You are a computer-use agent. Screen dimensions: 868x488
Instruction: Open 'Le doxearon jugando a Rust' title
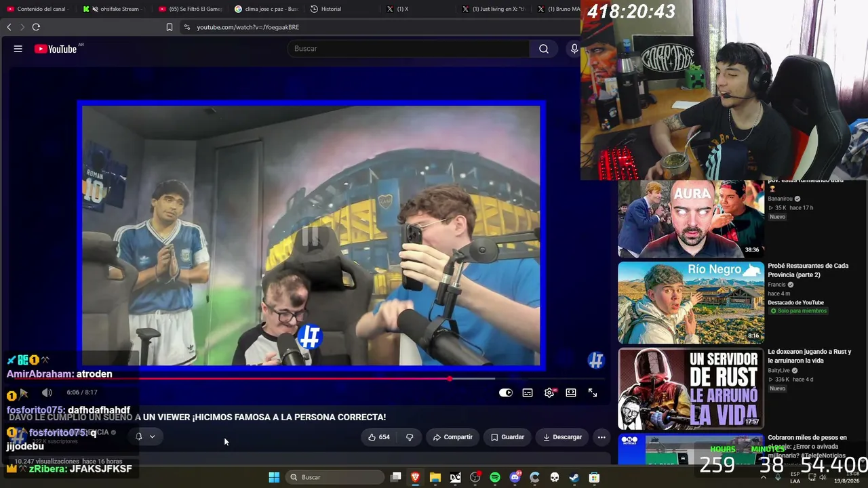[809, 357]
